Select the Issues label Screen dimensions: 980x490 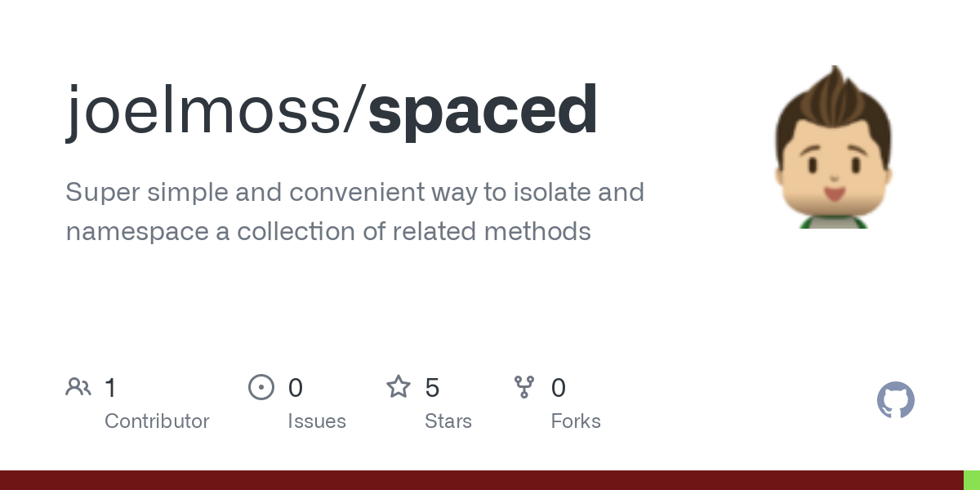317,421
